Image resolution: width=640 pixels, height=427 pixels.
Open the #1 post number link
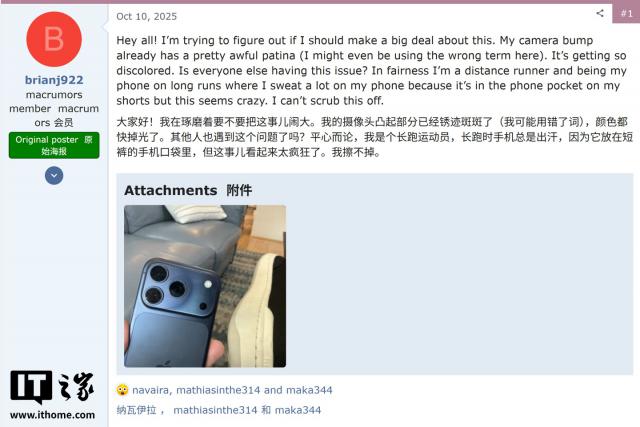pyautogui.click(x=627, y=13)
